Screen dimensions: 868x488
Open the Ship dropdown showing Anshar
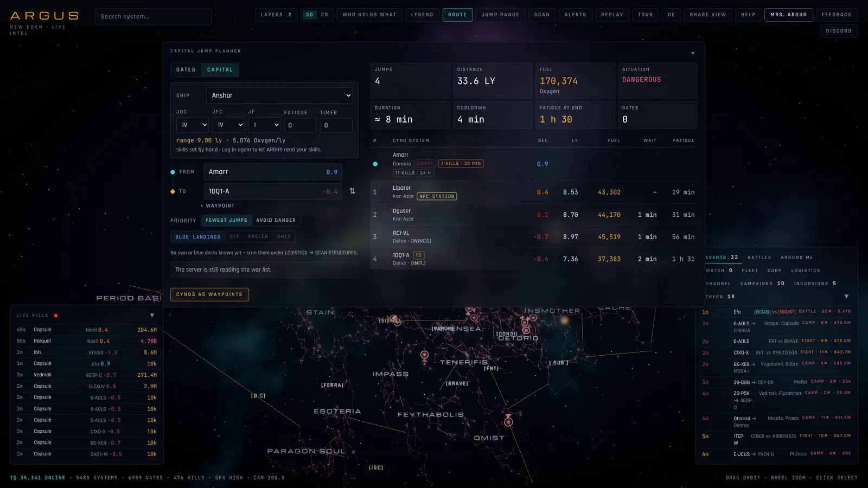point(279,95)
